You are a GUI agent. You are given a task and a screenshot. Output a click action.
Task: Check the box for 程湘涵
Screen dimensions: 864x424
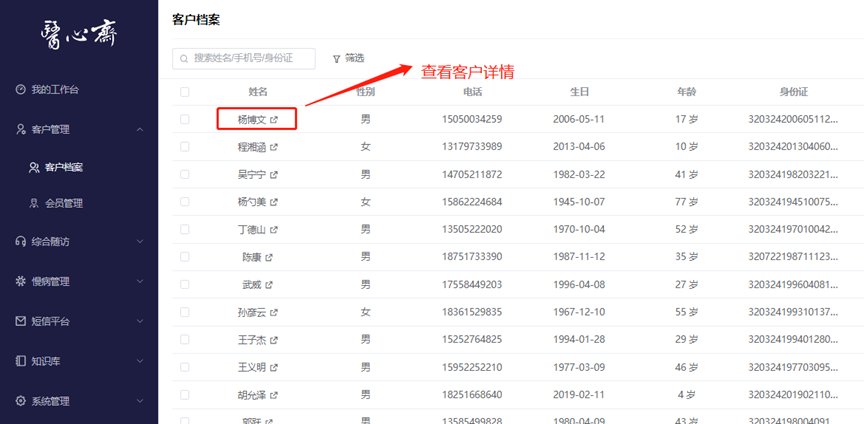[x=185, y=147]
